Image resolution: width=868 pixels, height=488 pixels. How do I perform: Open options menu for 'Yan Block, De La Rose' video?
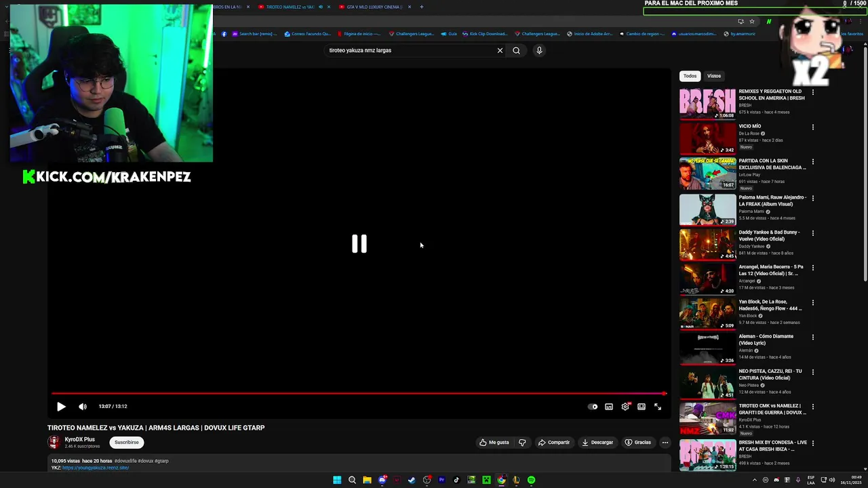812,303
